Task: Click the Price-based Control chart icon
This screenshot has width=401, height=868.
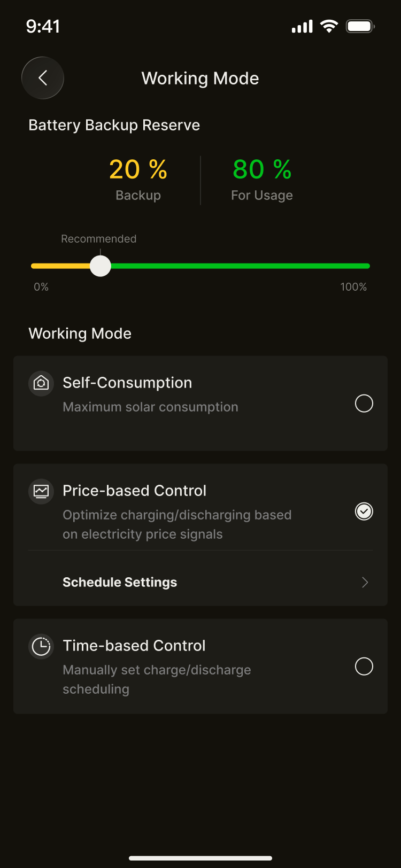Action: point(41,491)
